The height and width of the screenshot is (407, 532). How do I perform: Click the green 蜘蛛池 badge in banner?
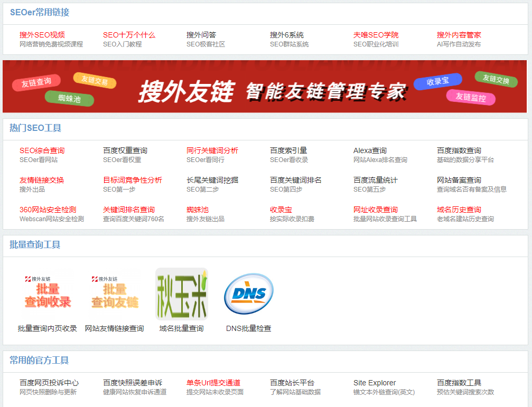[x=69, y=98]
